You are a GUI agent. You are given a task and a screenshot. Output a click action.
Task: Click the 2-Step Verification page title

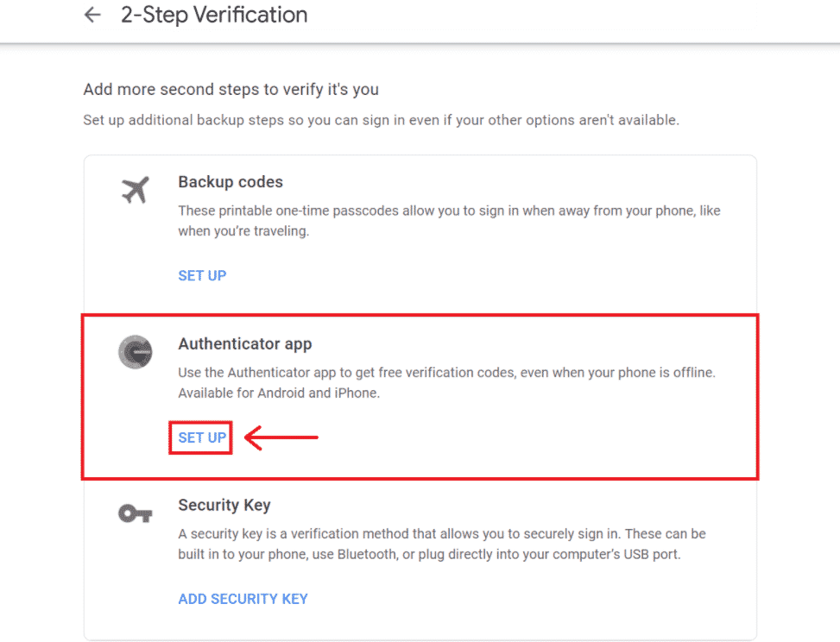[215, 15]
